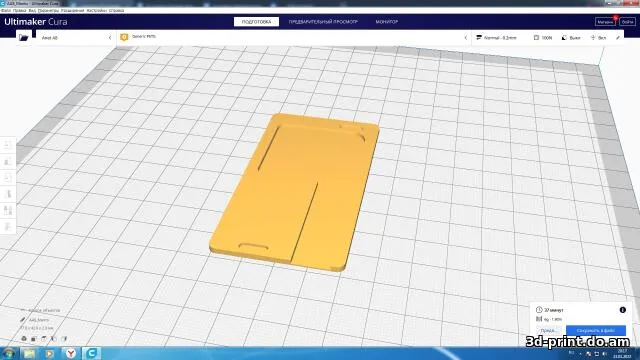The height and width of the screenshot is (360, 640).
Task: Open Windows Explorer from taskbar
Action: pos(29,353)
